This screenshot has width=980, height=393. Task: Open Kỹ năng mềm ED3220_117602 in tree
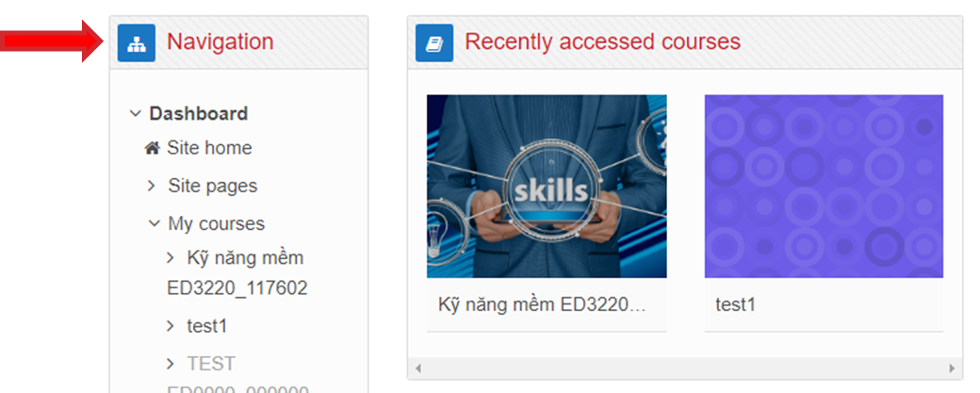[x=237, y=273]
